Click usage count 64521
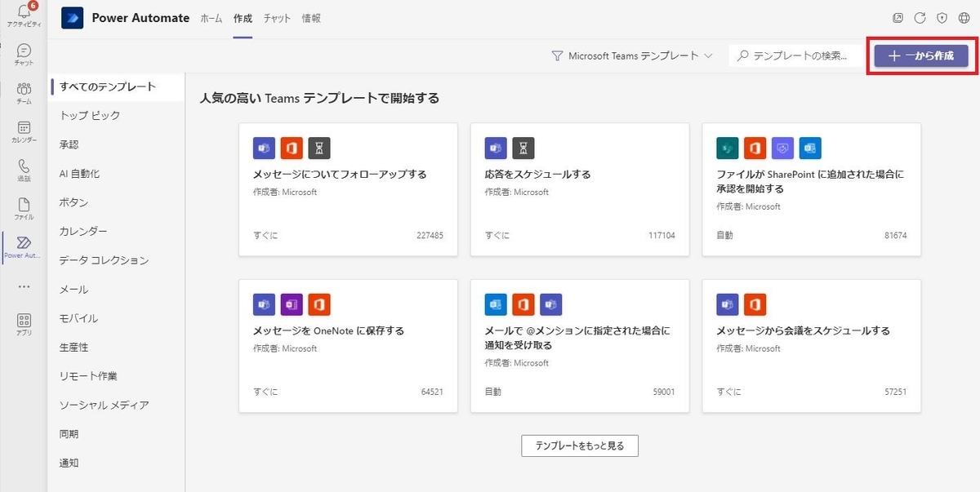This screenshot has width=980, height=492. tap(432, 392)
